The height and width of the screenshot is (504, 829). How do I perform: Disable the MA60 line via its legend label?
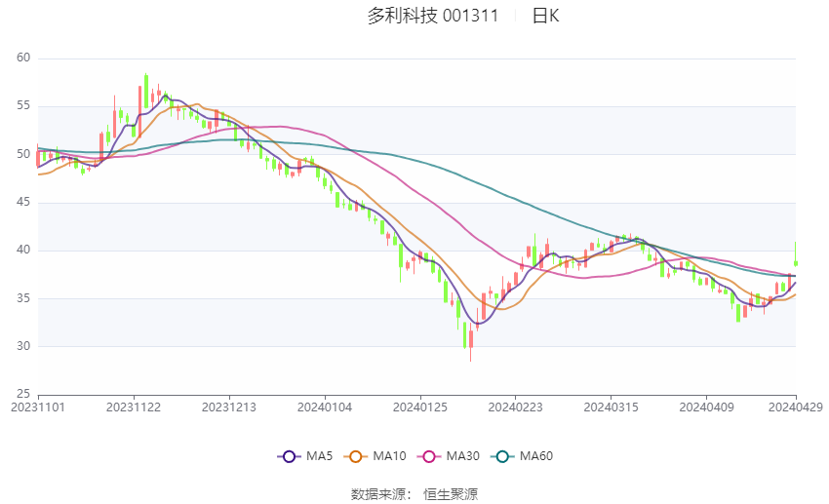537,456
